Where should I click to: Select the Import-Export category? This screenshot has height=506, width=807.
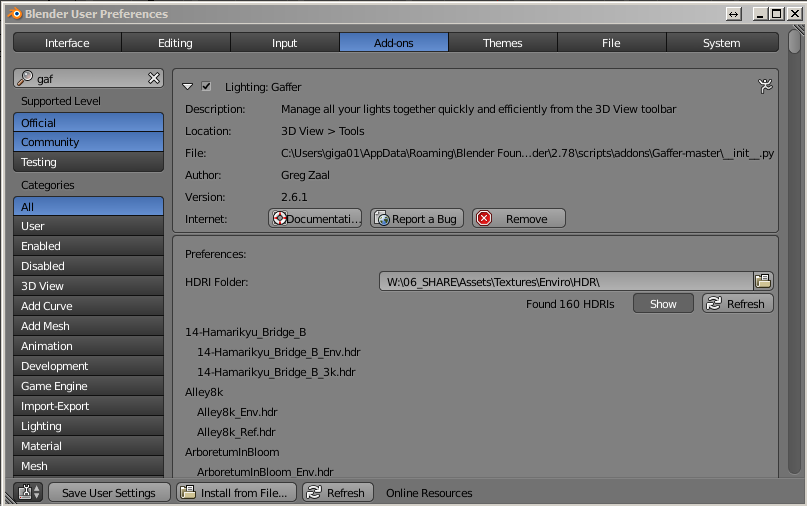[x=89, y=406]
